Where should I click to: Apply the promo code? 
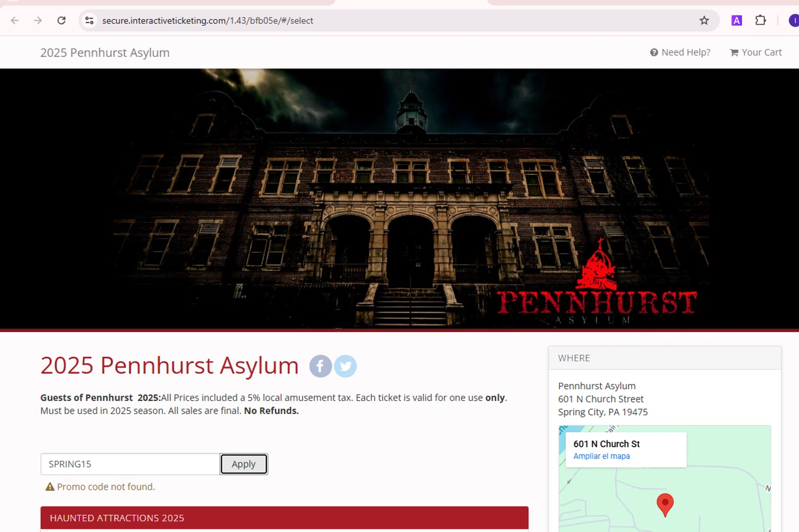(243, 464)
